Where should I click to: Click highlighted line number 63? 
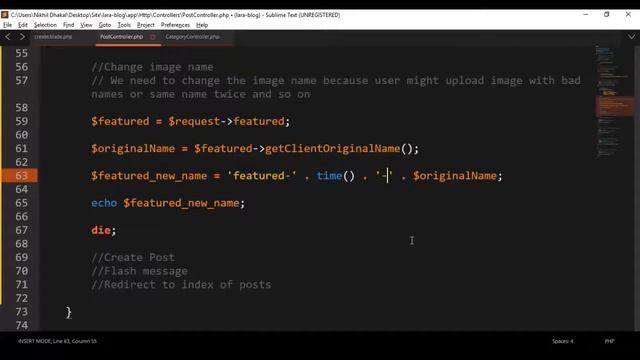22,176
